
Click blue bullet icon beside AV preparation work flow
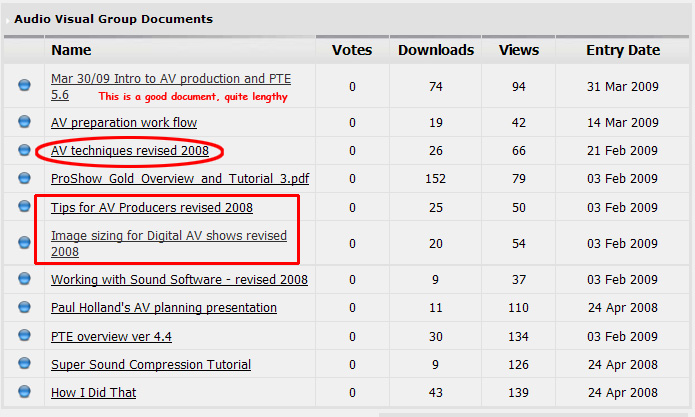pos(24,123)
